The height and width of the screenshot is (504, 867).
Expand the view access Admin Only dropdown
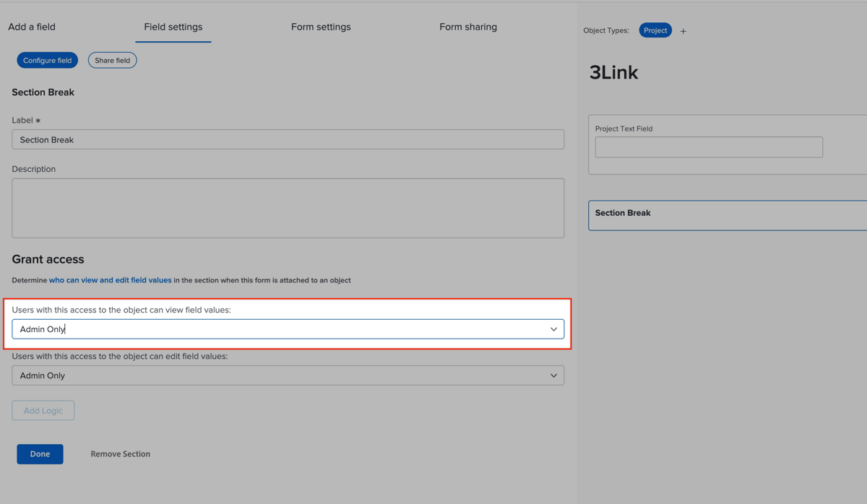[x=289, y=329]
